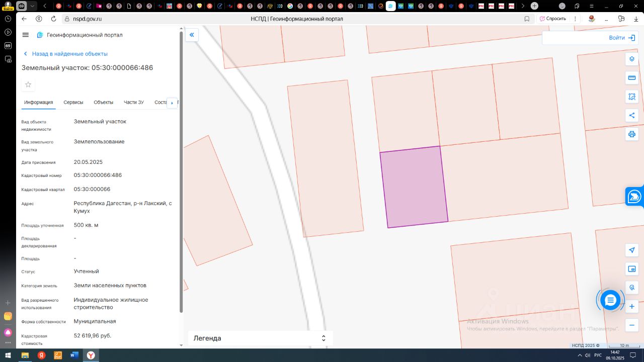Select the ruler measurement tool

[x=632, y=78]
